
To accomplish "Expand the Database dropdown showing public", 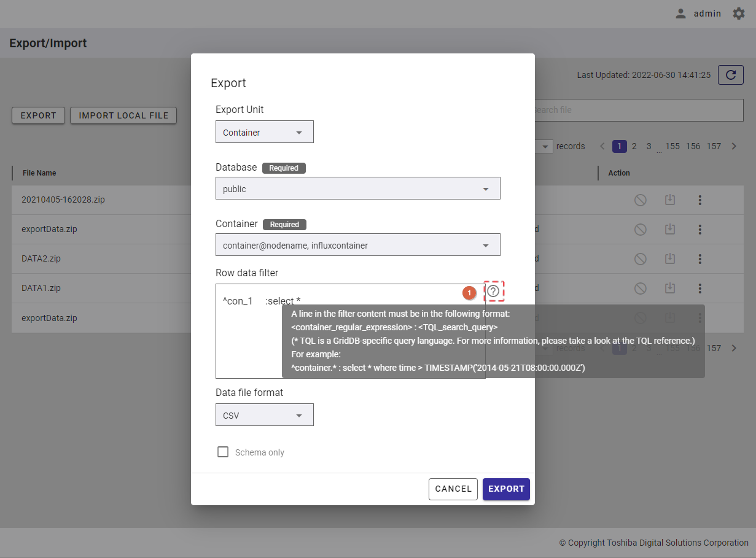I will coord(357,188).
